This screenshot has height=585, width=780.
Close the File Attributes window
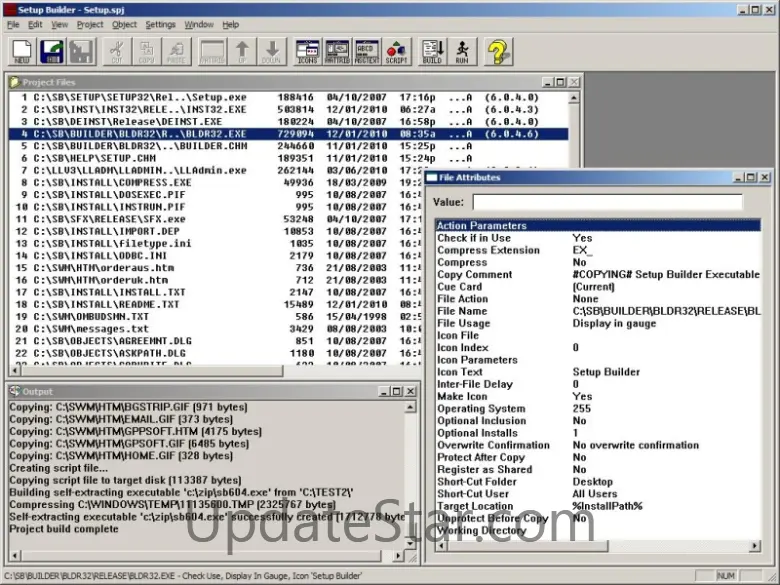pyautogui.click(x=765, y=177)
